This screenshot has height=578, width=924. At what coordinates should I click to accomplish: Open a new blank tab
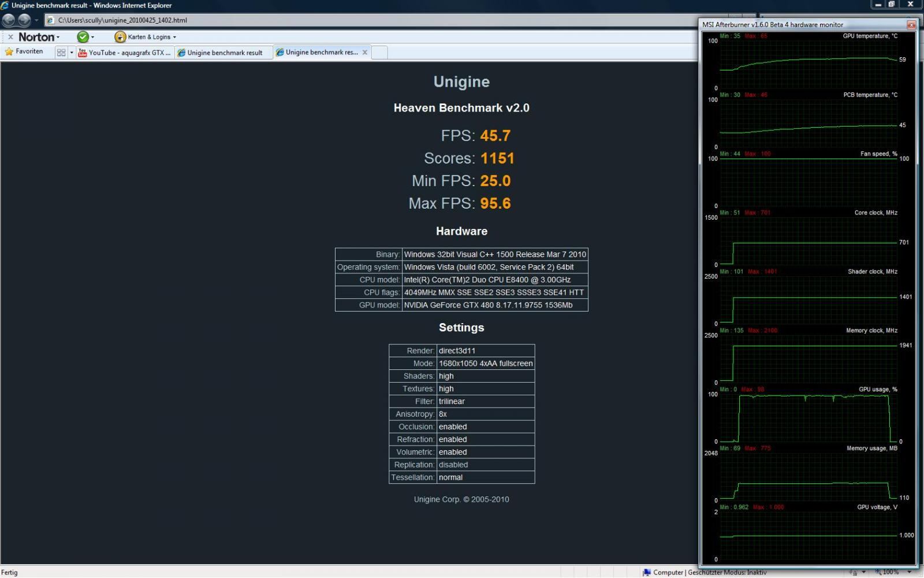click(379, 53)
